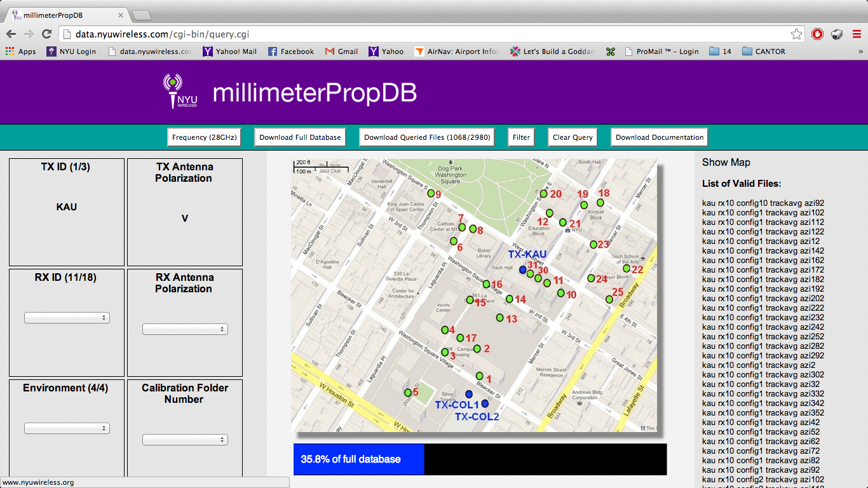Click the TX-COL1 blue transmitter marker
Screen dimensions: 868x488
point(469,394)
